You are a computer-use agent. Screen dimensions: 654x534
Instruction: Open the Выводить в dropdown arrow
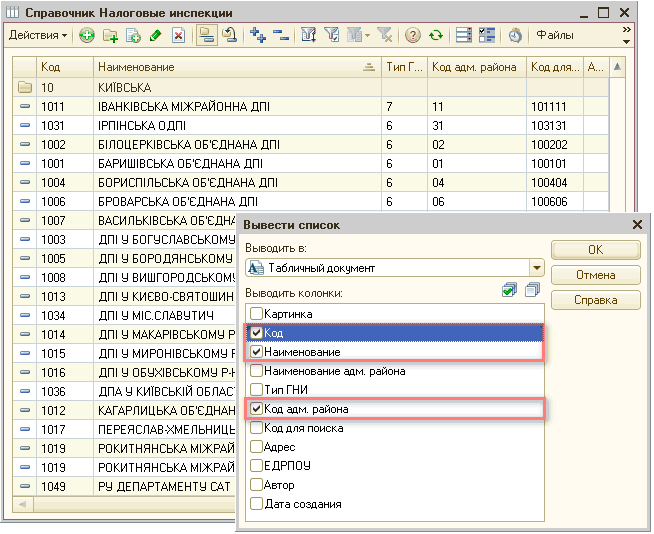(537, 268)
